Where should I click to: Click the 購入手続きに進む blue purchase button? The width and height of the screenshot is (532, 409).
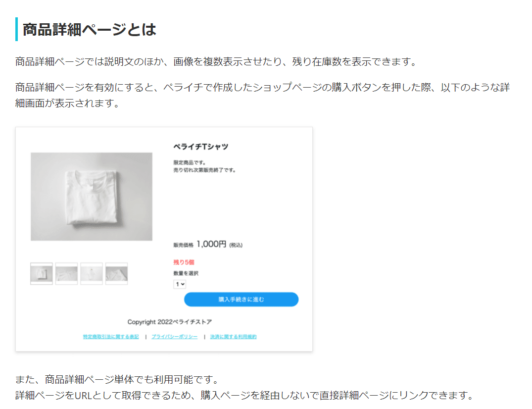[x=241, y=299]
